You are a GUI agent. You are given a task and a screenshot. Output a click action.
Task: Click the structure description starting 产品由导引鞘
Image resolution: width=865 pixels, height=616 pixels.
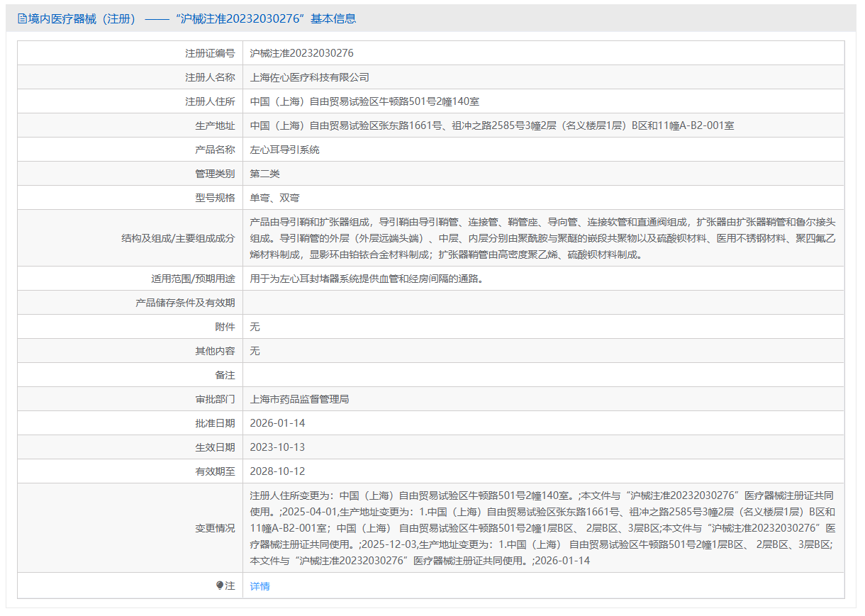point(543,238)
